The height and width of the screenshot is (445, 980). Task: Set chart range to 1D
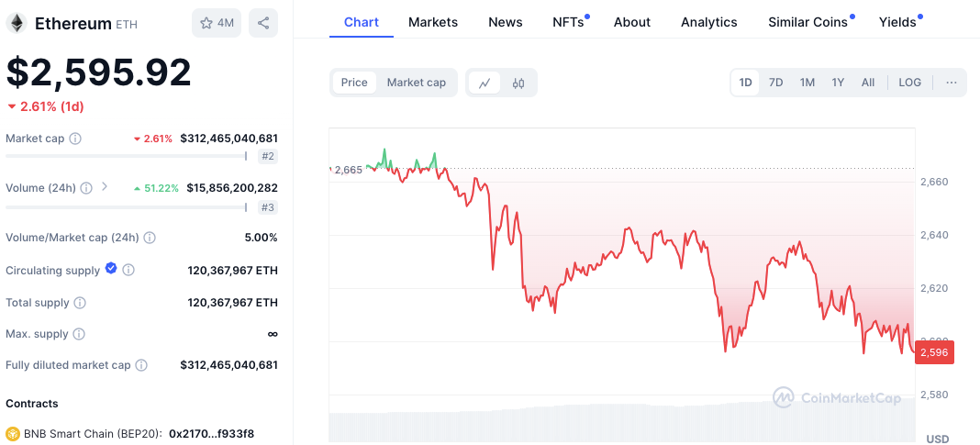pyautogui.click(x=745, y=83)
